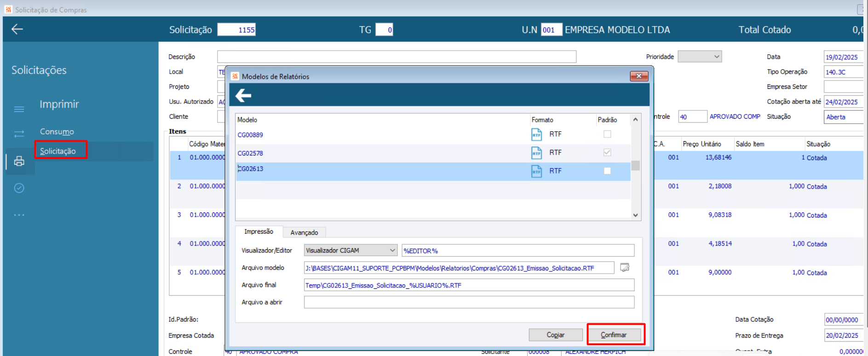868x356 pixels.
Task: Click the model list scrollbar thumb
Action: click(635, 166)
